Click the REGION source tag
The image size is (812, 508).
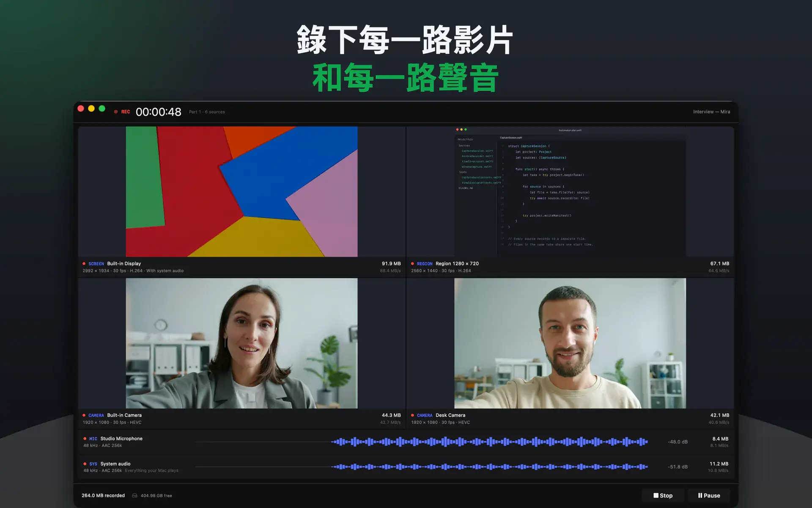point(425,264)
